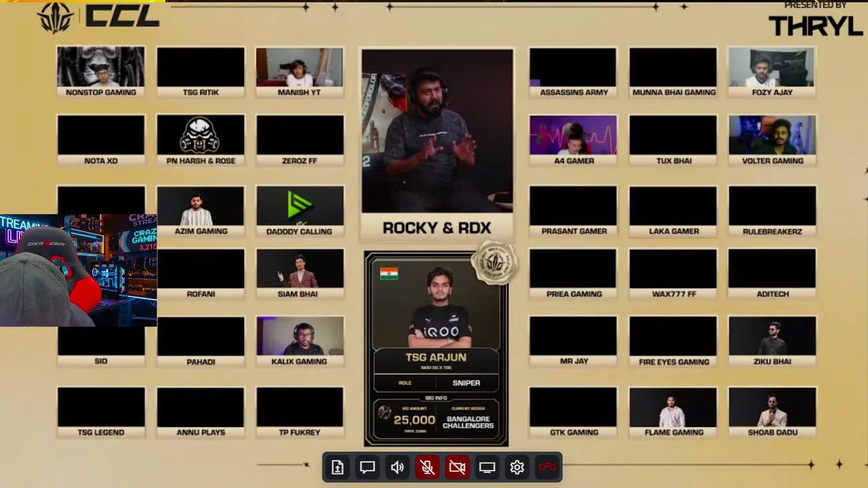Select the RULEBREAKERZ video tile
The height and width of the screenshot is (488, 868).
point(772,211)
